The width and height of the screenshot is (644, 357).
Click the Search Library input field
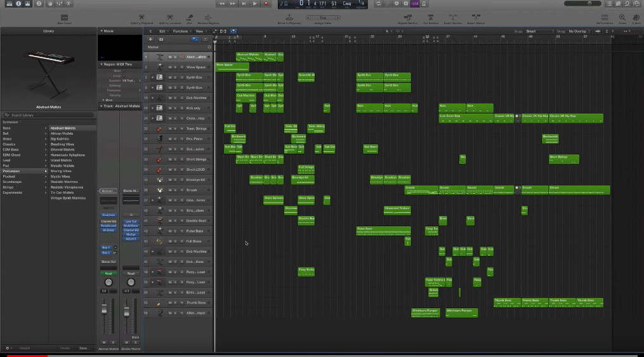[48, 115]
